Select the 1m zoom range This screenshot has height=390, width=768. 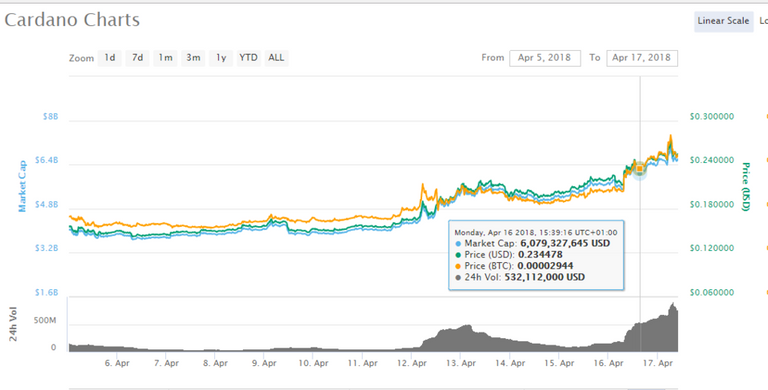point(165,58)
